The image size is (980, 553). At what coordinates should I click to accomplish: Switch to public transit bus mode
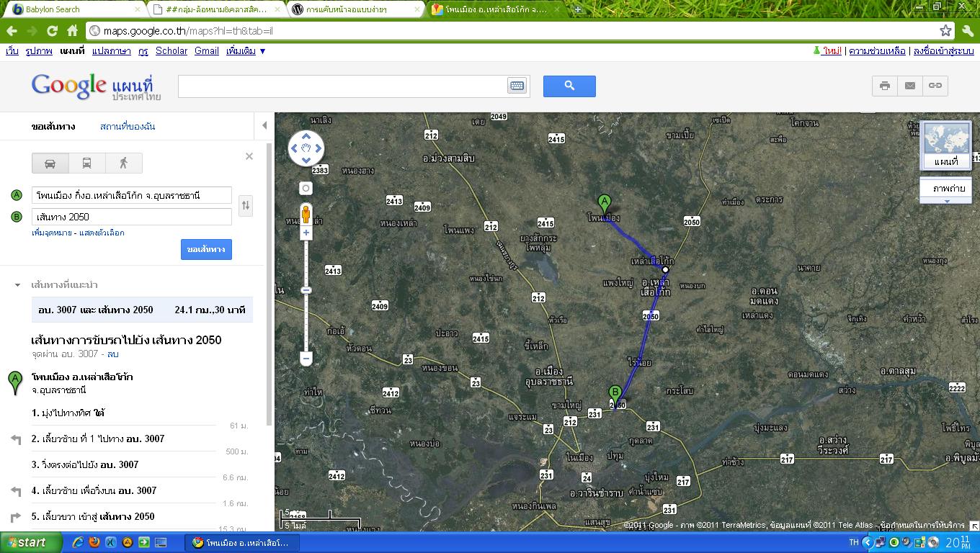click(86, 163)
